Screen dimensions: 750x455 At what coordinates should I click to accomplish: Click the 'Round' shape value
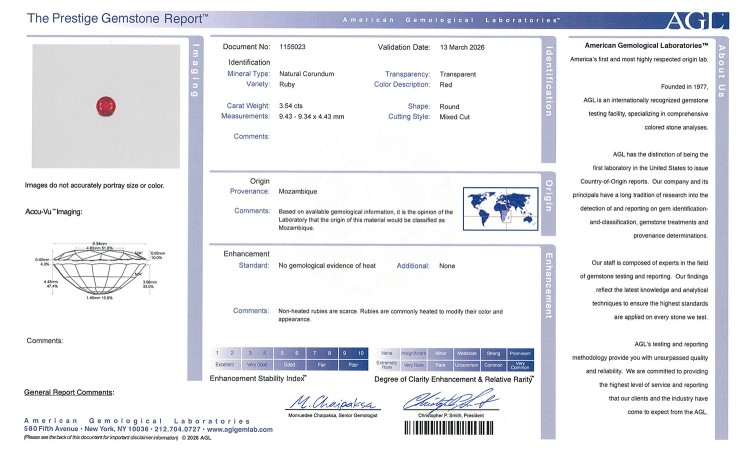[449, 107]
